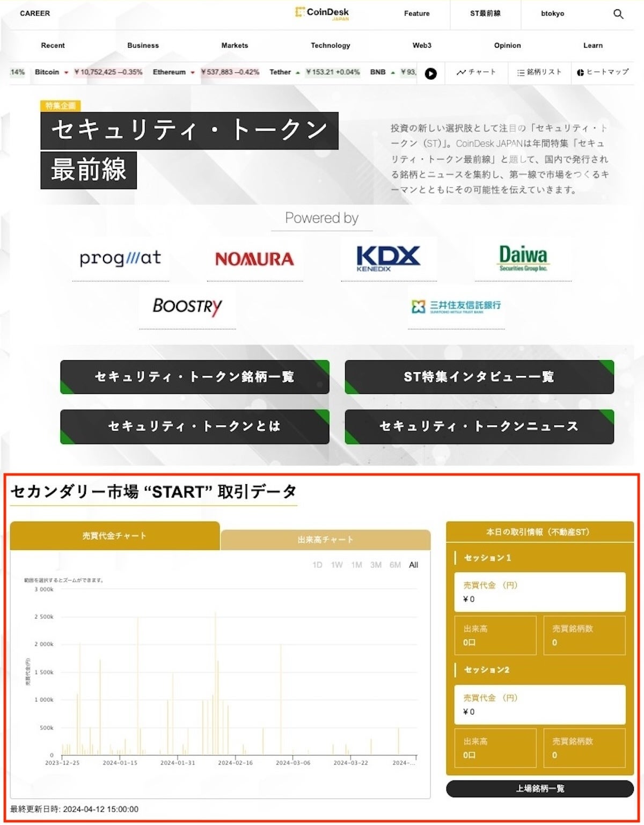The image size is (644, 825).
Task: Select the 1M chart range
Action: 356,565
